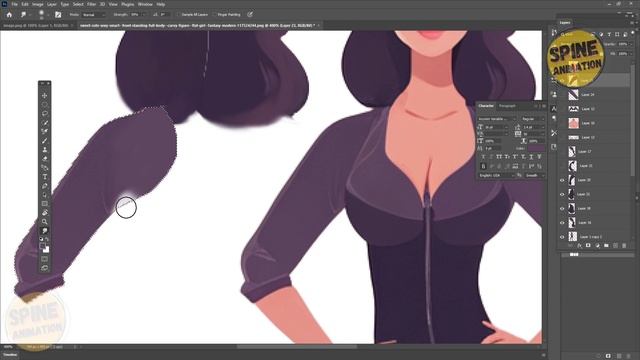
Task: Click the text Color swatch in Character panel
Action: tap(536, 148)
